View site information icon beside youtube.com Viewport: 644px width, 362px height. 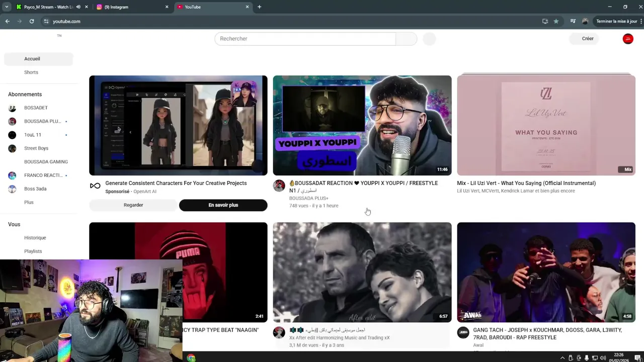46,21
